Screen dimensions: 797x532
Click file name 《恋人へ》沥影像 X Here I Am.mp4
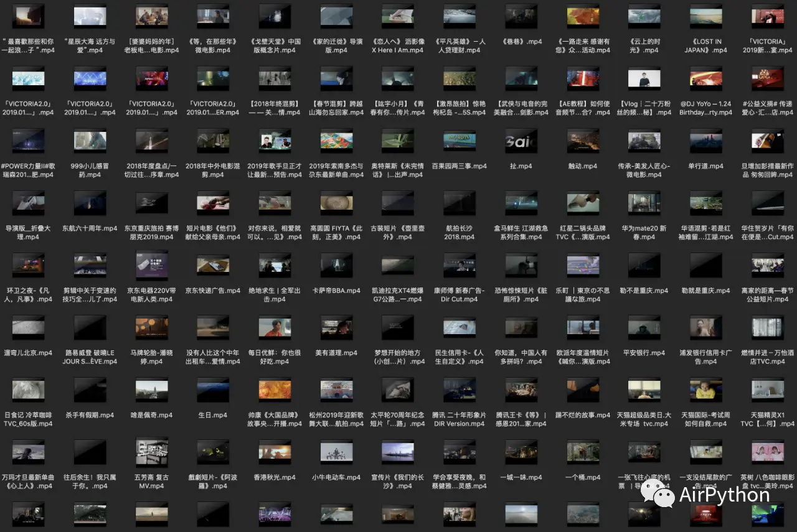(398, 46)
